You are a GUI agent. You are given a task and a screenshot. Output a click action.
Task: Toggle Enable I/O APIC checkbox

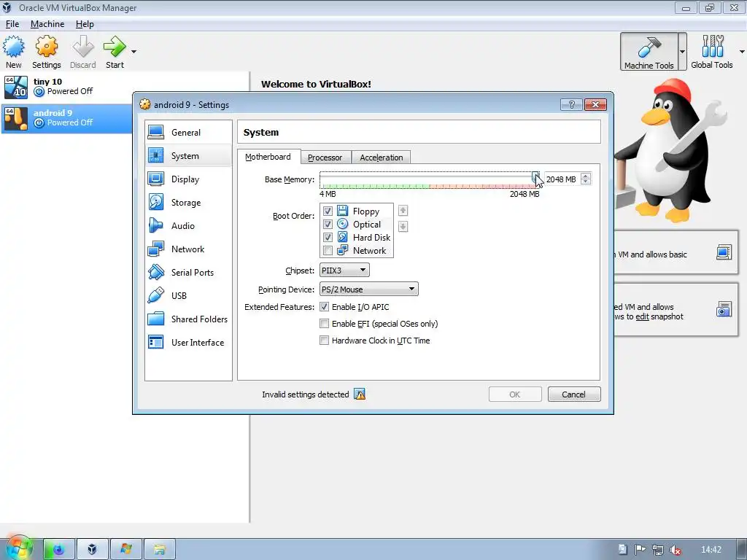coord(325,307)
